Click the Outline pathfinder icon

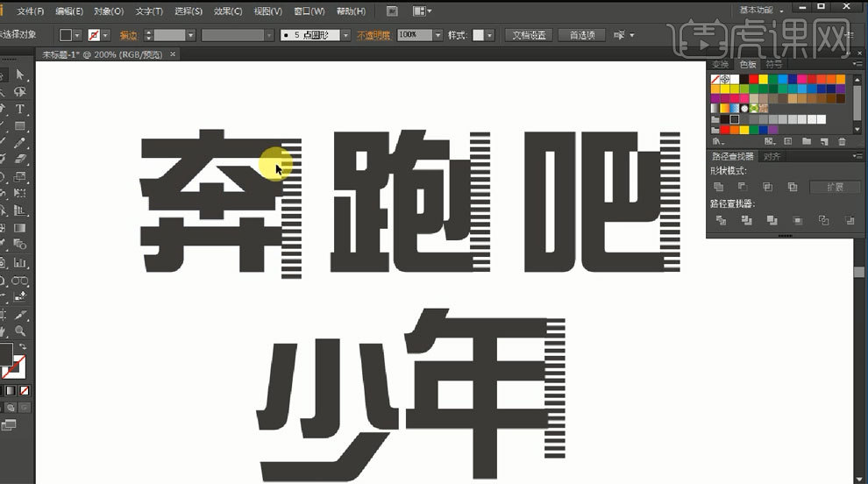pos(823,220)
